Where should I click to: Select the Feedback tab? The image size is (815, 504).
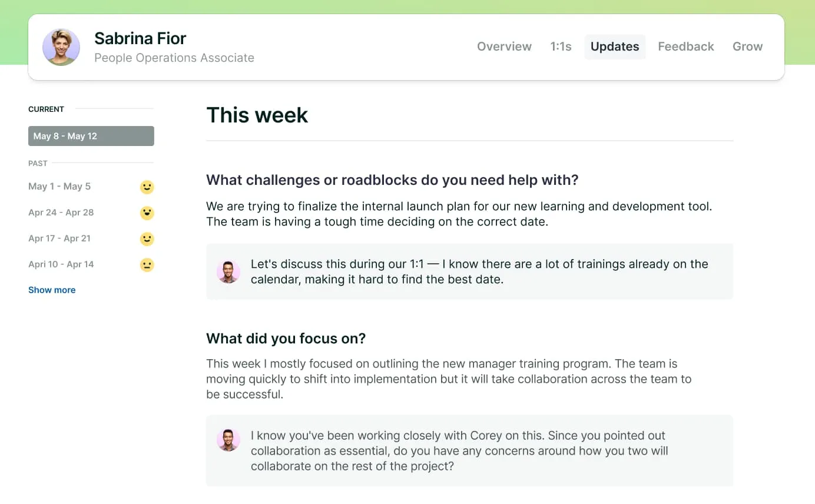click(685, 46)
